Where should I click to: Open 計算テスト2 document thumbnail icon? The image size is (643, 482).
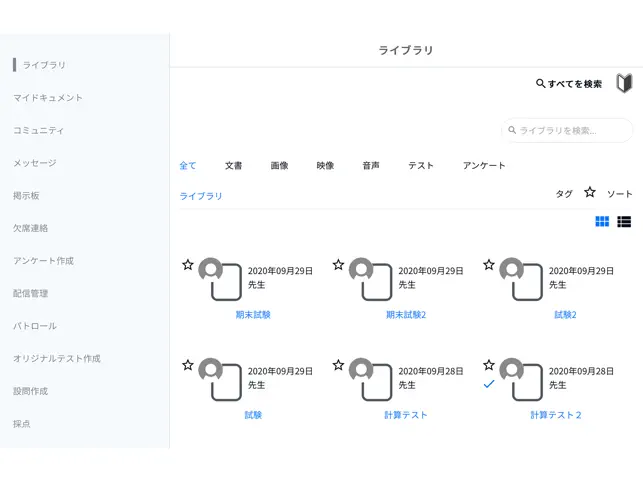click(x=521, y=379)
